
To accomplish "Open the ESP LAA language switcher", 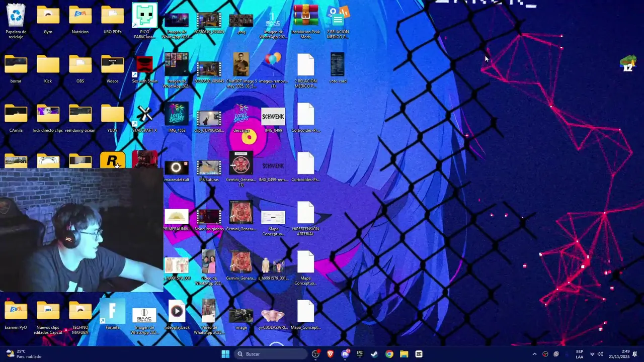I will point(580,354).
